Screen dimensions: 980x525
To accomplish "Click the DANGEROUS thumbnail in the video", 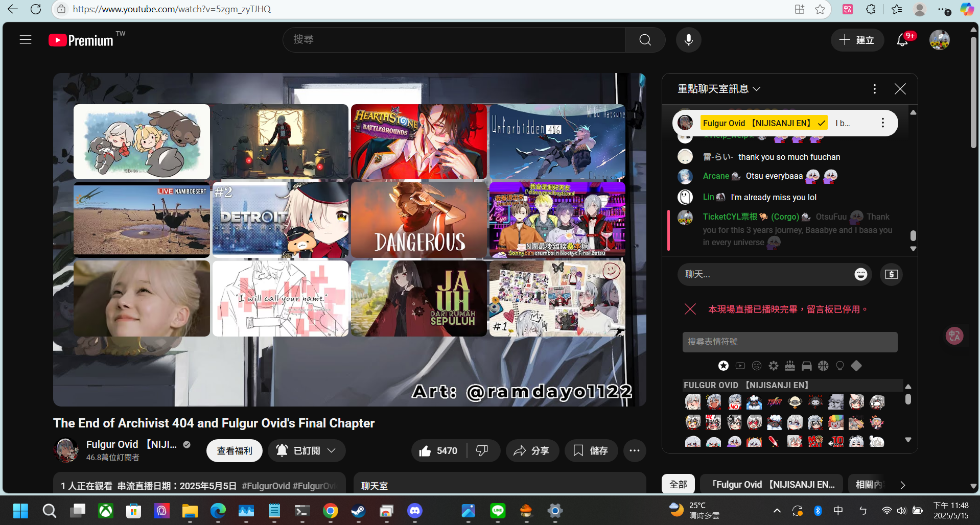I will click(x=419, y=220).
